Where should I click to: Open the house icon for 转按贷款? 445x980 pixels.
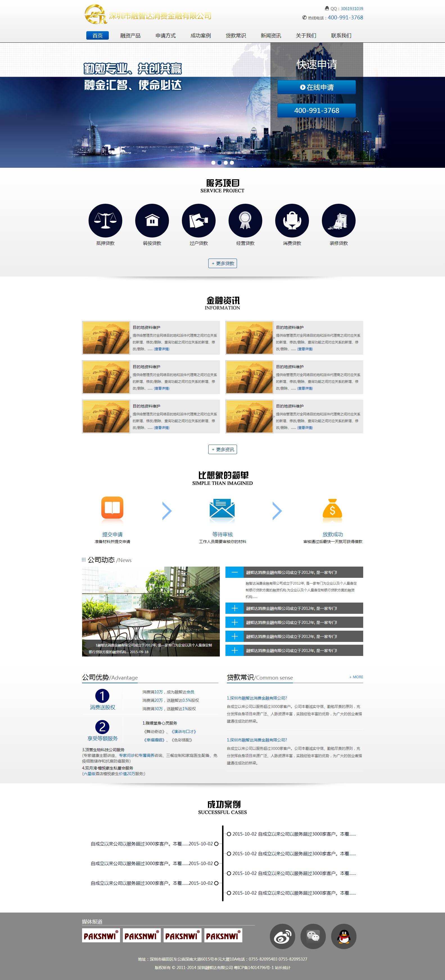pos(152,221)
